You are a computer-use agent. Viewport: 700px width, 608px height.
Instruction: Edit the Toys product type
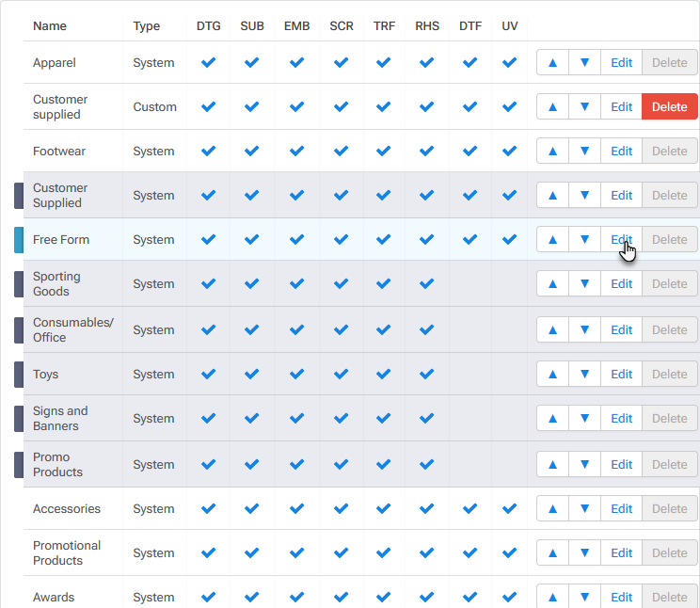pyautogui.click(x=621, y=374)
